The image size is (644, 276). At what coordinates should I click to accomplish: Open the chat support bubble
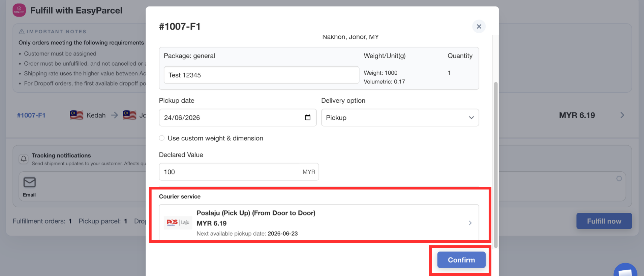click(625, 270)
